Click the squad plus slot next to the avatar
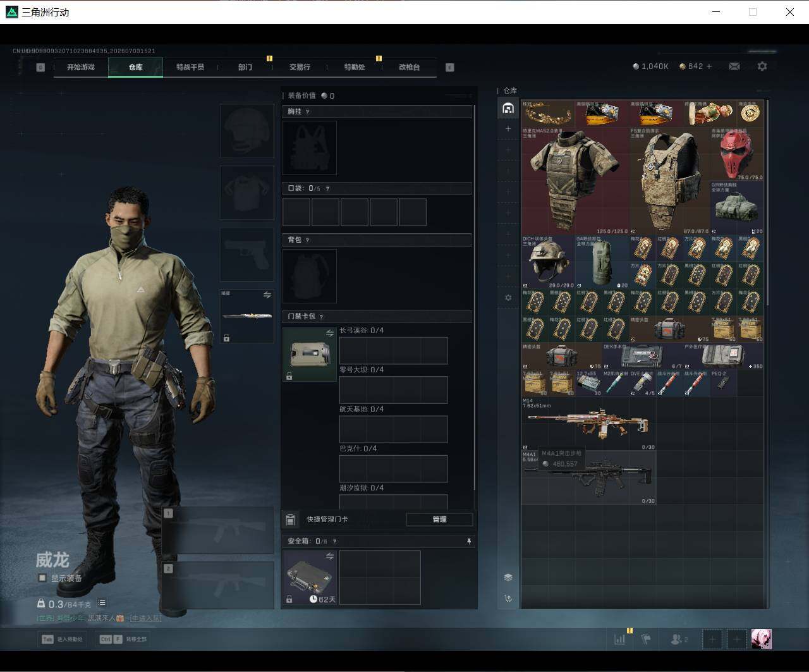The image size is (809, 672). (737, 639)
